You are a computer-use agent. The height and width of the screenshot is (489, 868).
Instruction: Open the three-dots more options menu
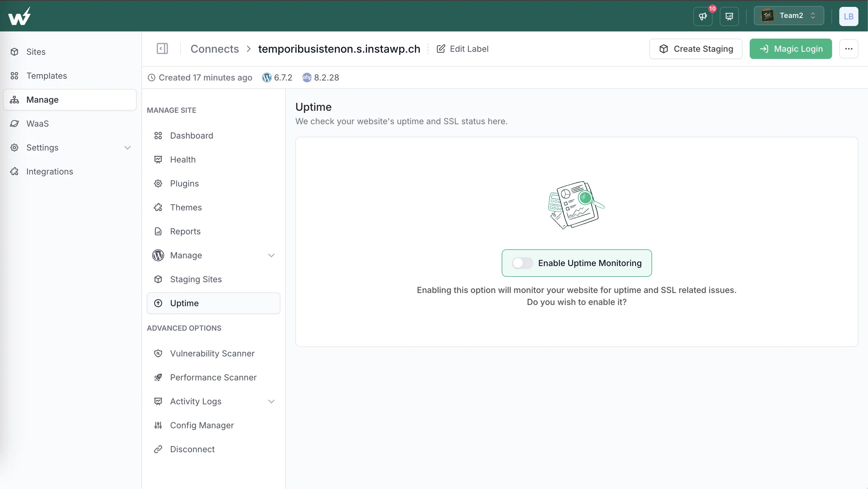848,49
